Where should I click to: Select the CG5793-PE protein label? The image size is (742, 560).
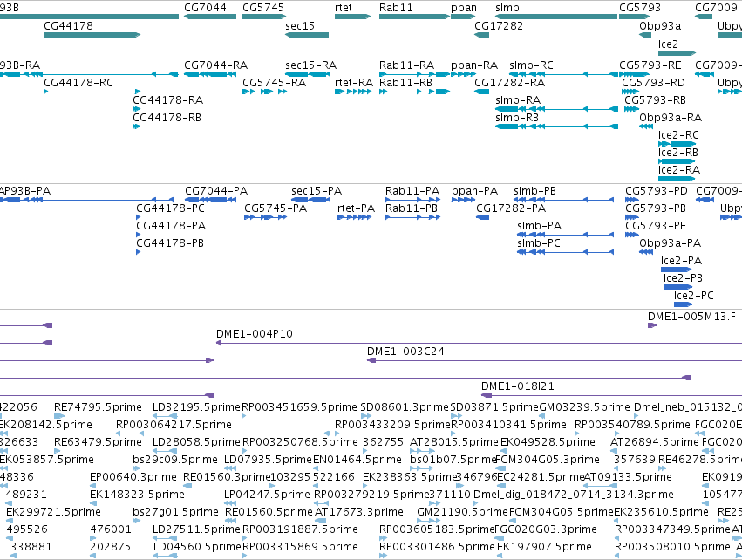[x=656, y=226]
